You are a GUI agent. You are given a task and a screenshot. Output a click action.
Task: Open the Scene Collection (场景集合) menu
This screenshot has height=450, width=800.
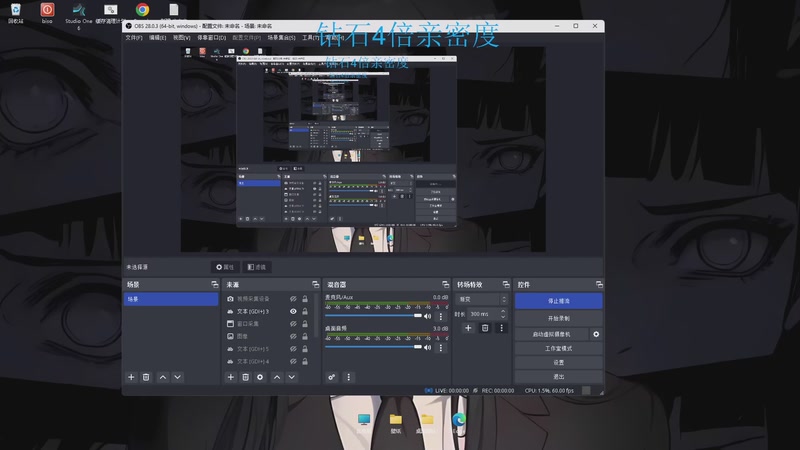(x=282, y=38)
